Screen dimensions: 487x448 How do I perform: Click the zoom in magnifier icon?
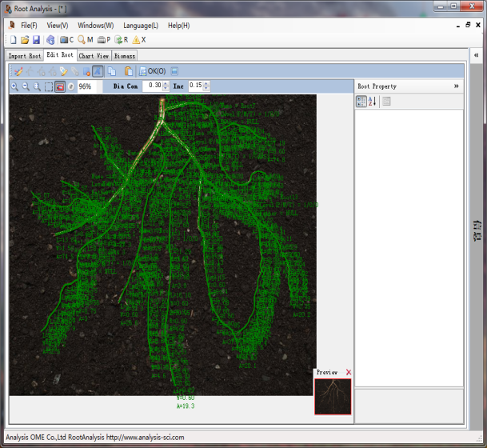pos(14,86)
